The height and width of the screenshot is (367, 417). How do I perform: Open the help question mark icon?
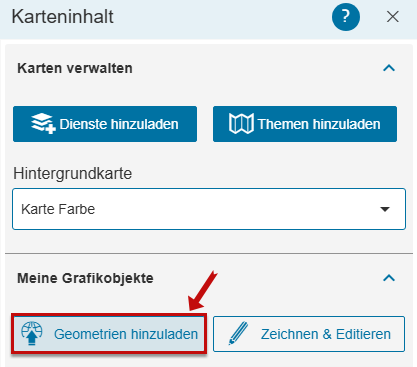(x=346, y=17)
